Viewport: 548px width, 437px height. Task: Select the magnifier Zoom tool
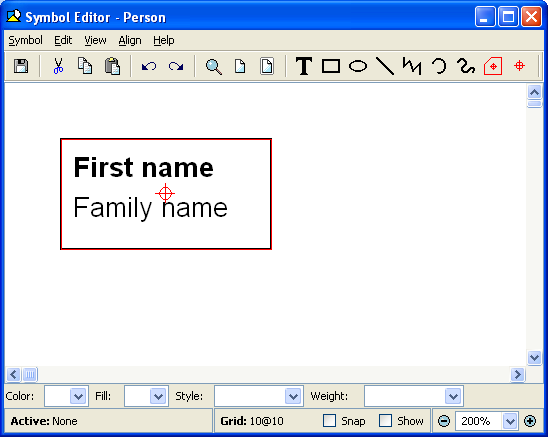coord(213,67)
